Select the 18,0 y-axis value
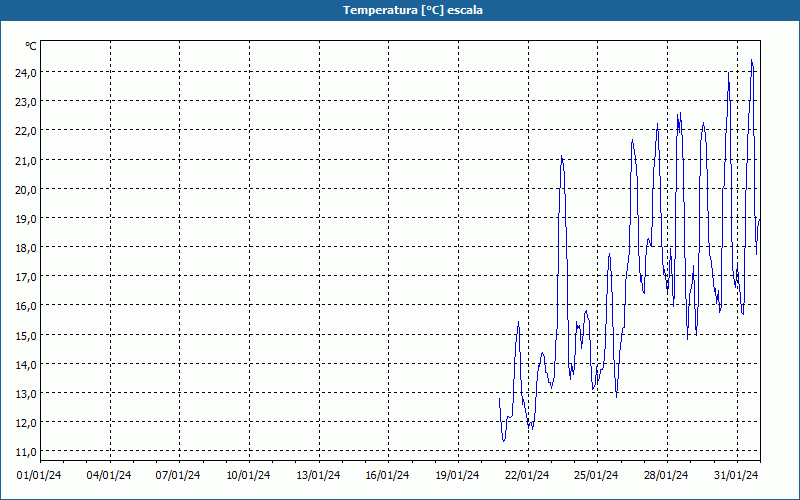Screen dimensions: 800x500 (x=26, y=247)
